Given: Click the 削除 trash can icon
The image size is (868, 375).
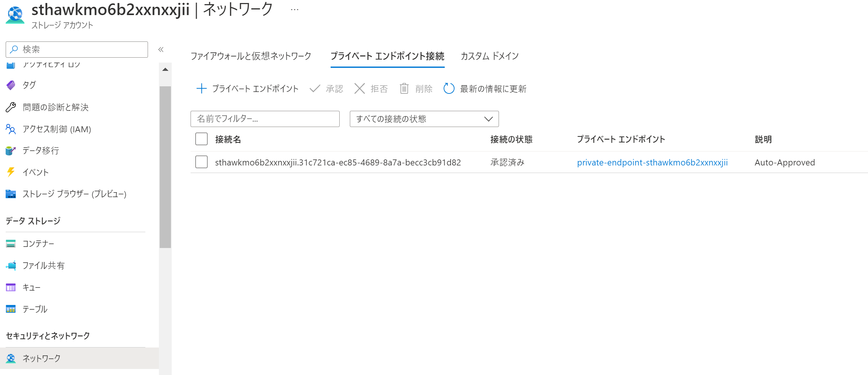Looking at the screenshot, I should [404, 89].
